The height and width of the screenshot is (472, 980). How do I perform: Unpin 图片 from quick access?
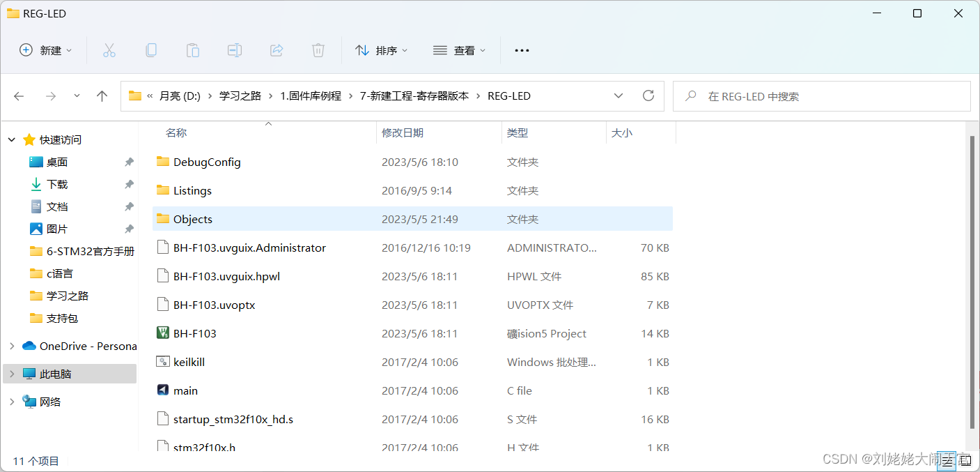tap(129, 229)
